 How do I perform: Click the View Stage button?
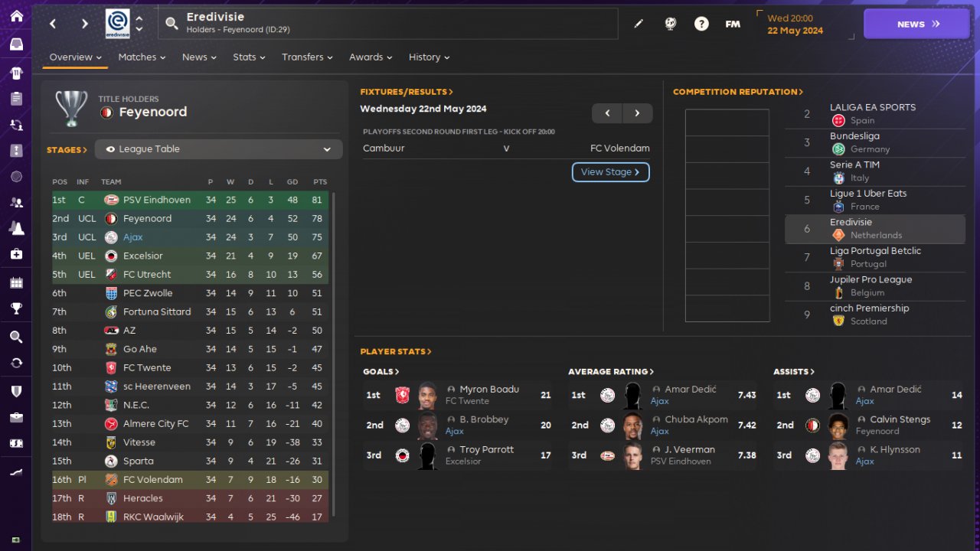click(611, 172)
